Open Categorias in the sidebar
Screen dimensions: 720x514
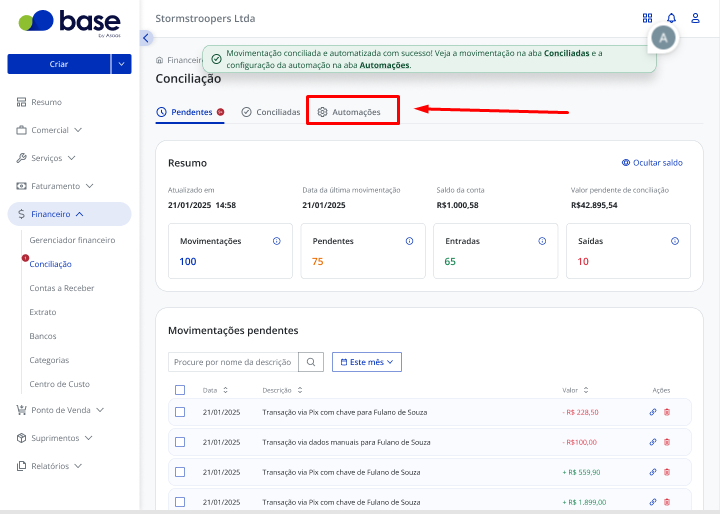[49, 360]
